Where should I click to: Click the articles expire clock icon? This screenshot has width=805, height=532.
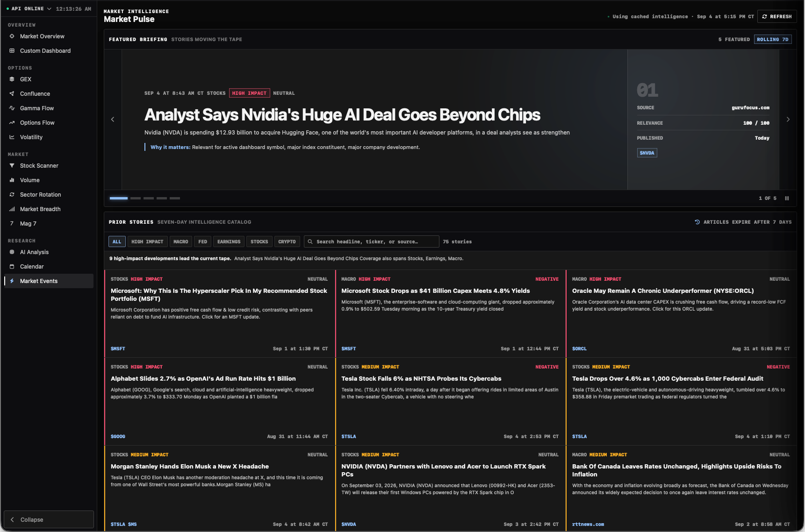[697, 222]
